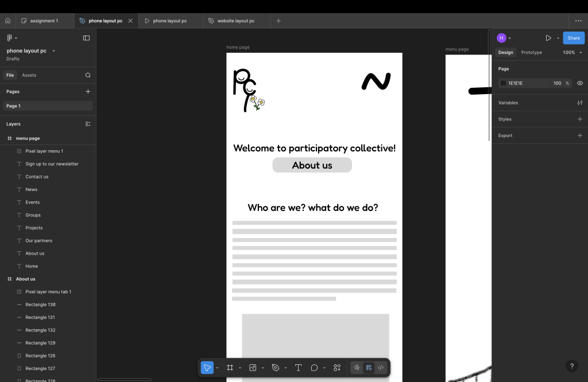588x382 pixels.
Task: Enable Draw mode in bottom toolbar
Action: tap(357, 368)
